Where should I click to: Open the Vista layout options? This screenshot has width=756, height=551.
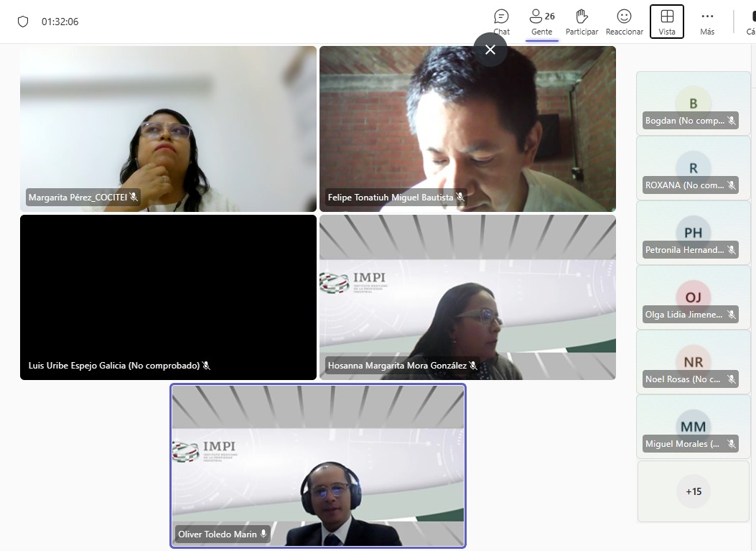(667, 22)
